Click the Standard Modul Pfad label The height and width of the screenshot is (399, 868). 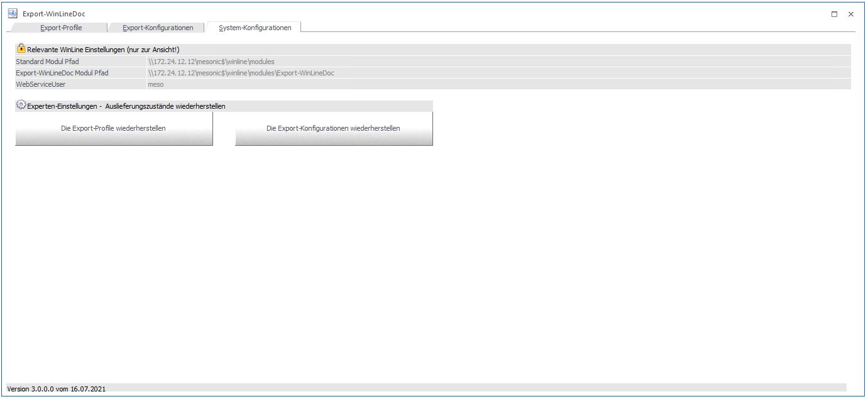pyautogui.click(x=47, y=62)
